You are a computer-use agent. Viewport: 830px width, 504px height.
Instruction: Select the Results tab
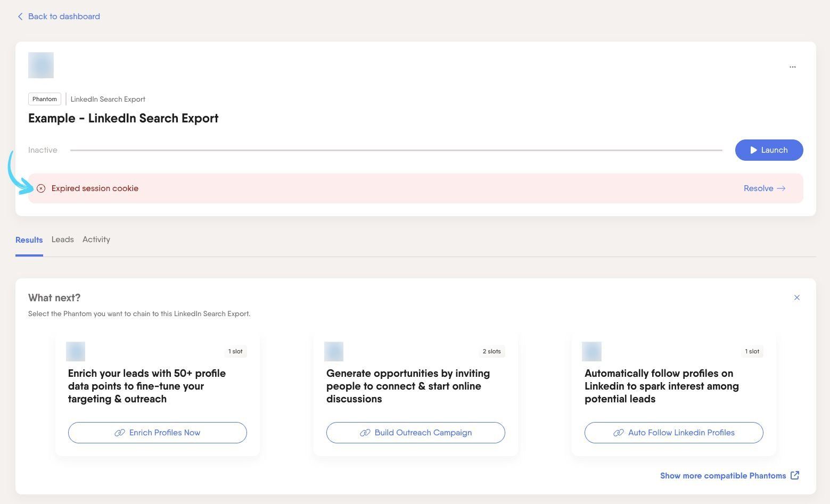click(29, 240)
